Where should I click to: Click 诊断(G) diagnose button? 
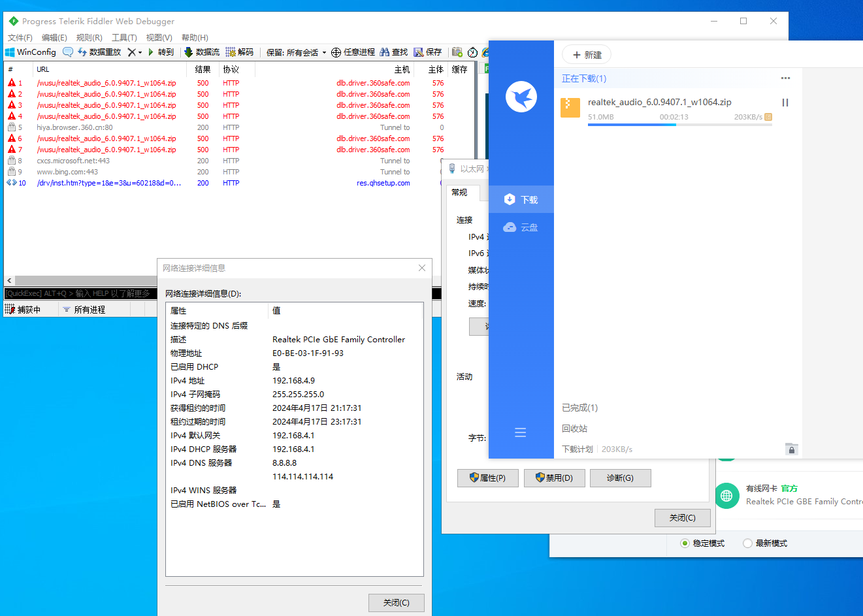[621, 478]
